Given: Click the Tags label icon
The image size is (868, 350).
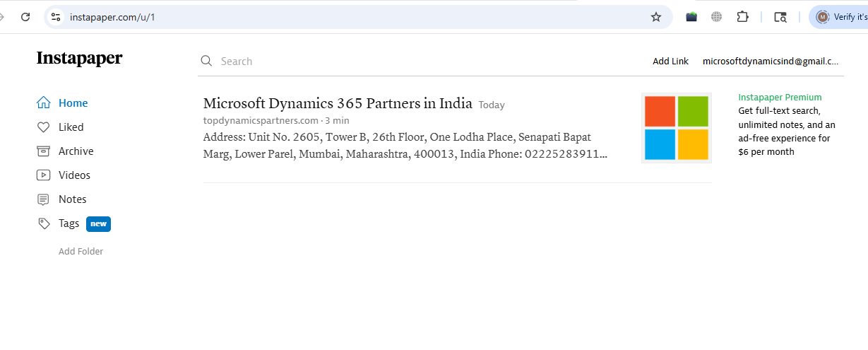Looking at the screenshot, I should pyautogui.click(x=44, y=223).
